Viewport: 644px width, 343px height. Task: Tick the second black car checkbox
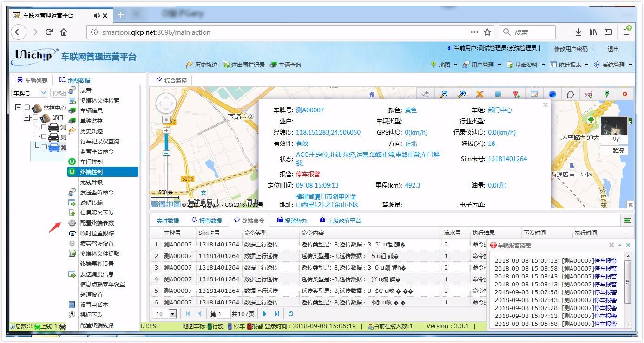(x=44, y=136)
